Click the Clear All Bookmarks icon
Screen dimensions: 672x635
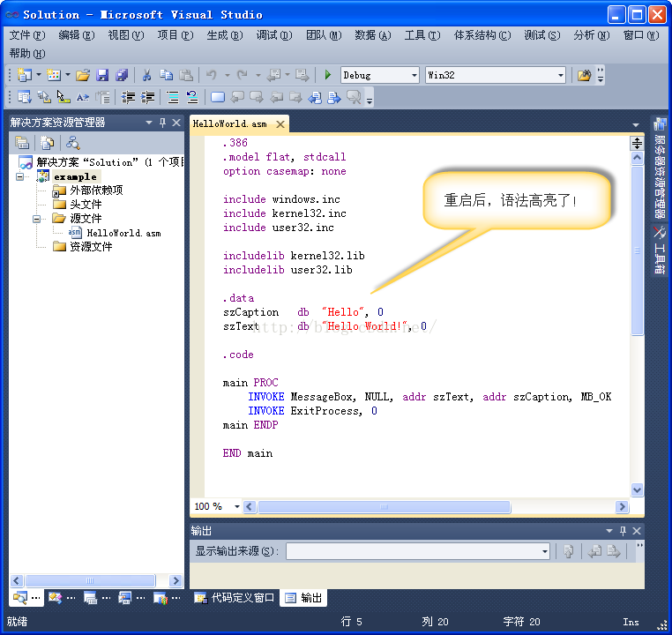354,97
